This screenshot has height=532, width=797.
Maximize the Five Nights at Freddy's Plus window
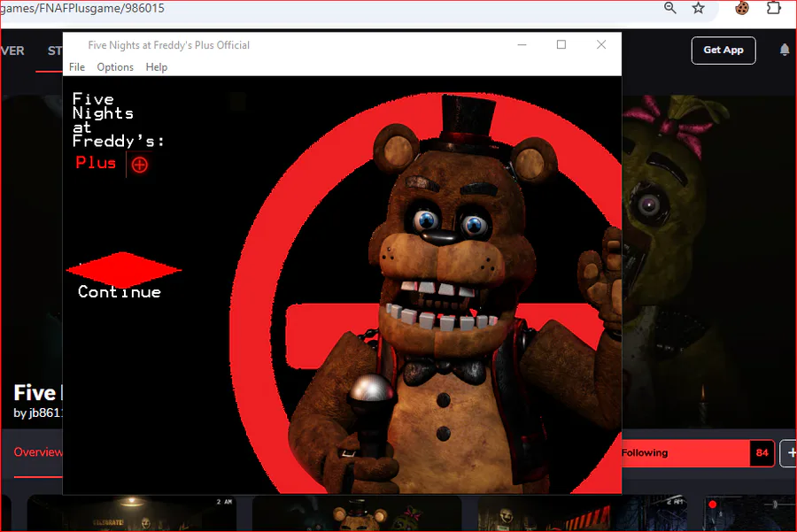pos(561,45)
